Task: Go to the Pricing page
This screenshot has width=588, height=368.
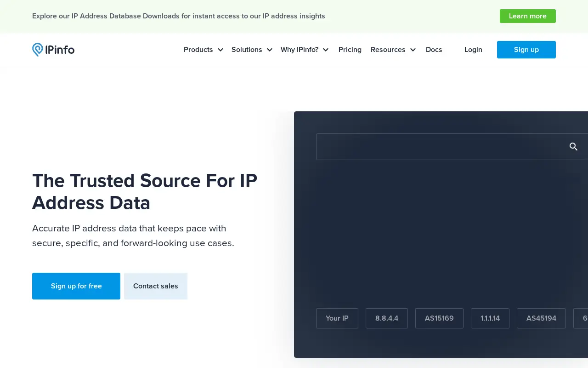Action: [x=350, y=50]
